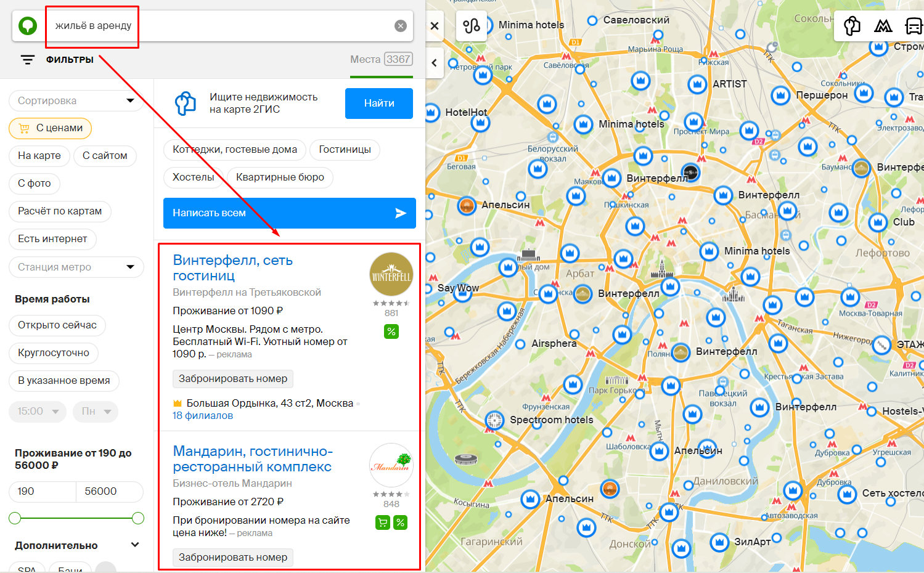Select the 'Гостиницы' category

click(345, 150)
